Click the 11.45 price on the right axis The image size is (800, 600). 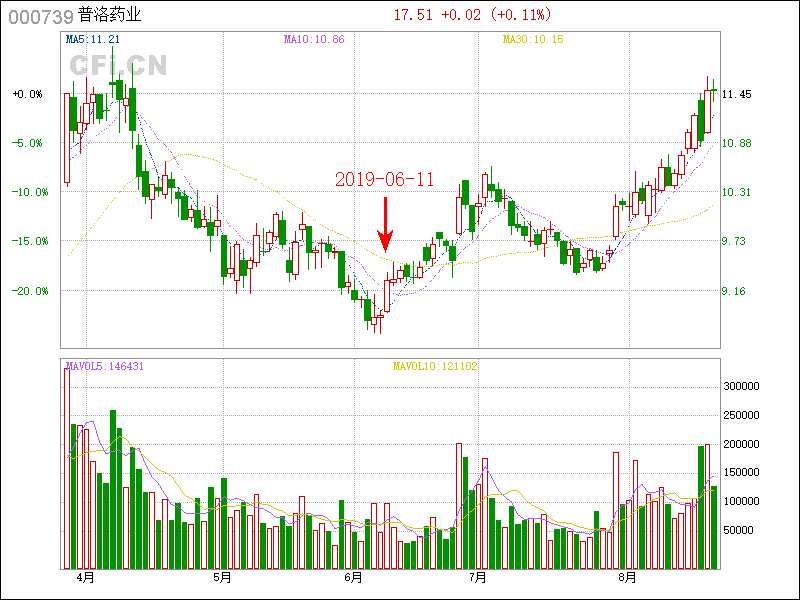pyautogui.click(x=736, y=94)
